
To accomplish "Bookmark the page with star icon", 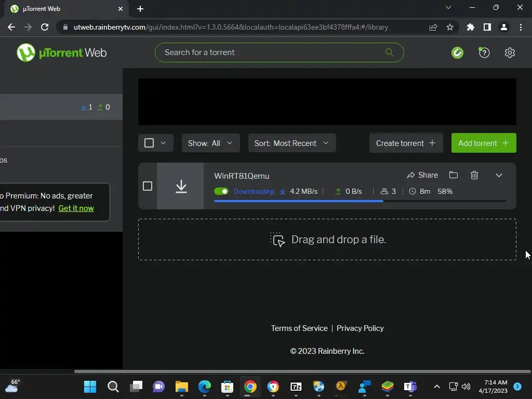I will point(450,27).
